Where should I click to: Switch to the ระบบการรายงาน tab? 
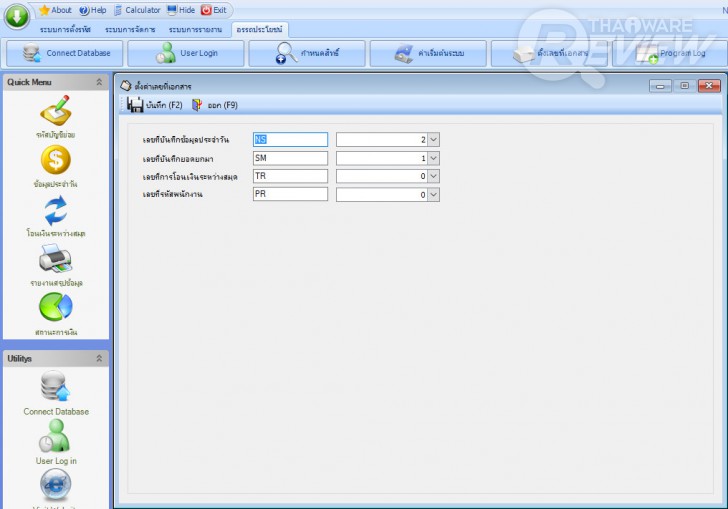[195, 30]
